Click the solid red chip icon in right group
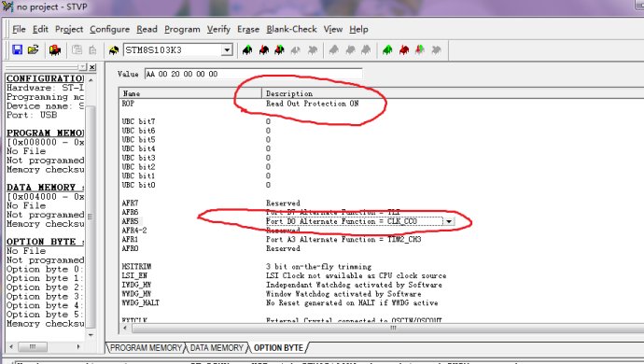The image size is (644, 364). click(x=404, y=50)
